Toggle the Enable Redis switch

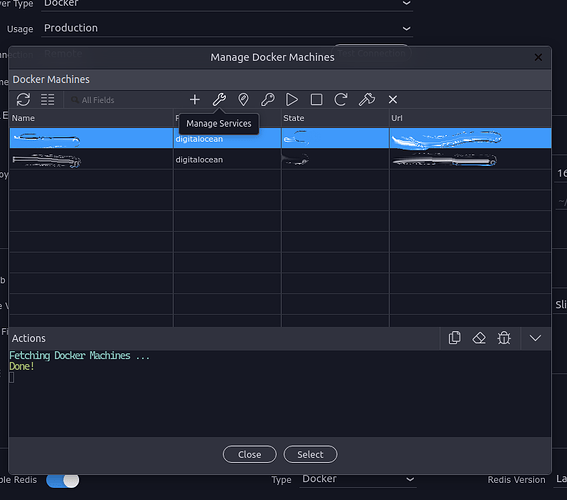tap(63, 480)
